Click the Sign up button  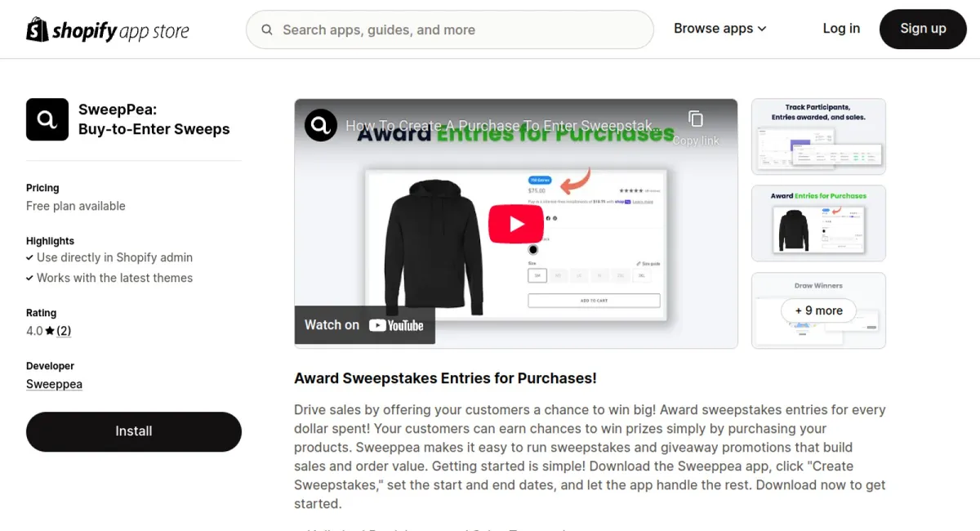tap(923, 29)
